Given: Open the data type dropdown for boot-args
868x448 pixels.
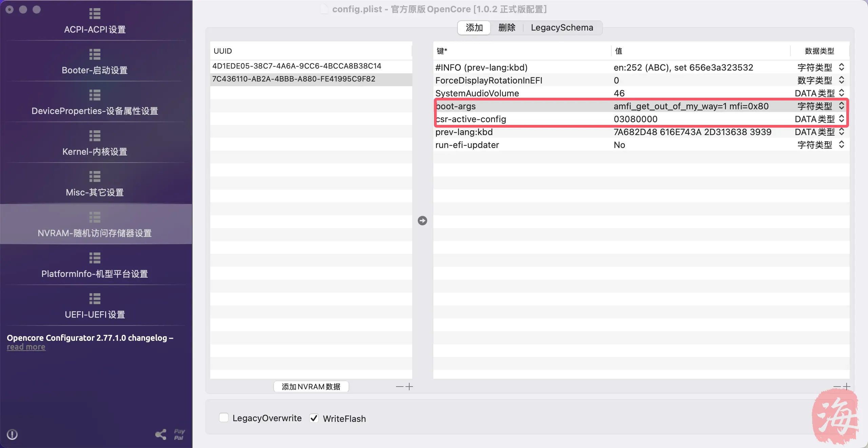Looking at the screenshot, I should (x=841, y=106).
